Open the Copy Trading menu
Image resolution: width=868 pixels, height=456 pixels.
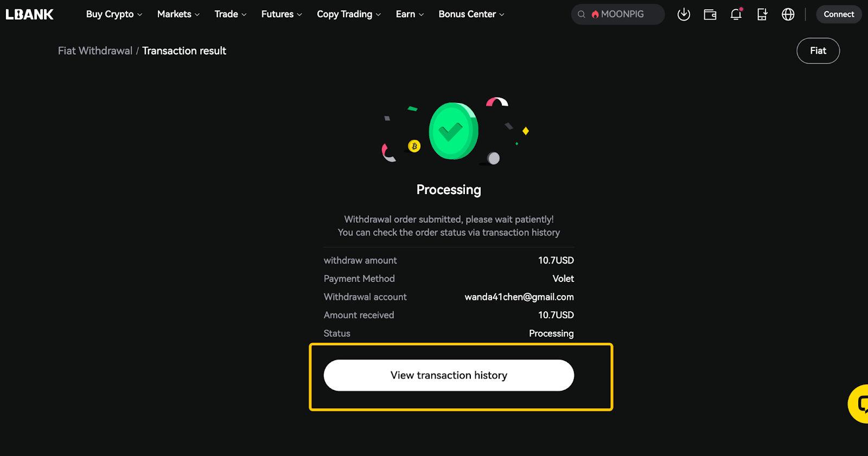click(x=349, y=14)
